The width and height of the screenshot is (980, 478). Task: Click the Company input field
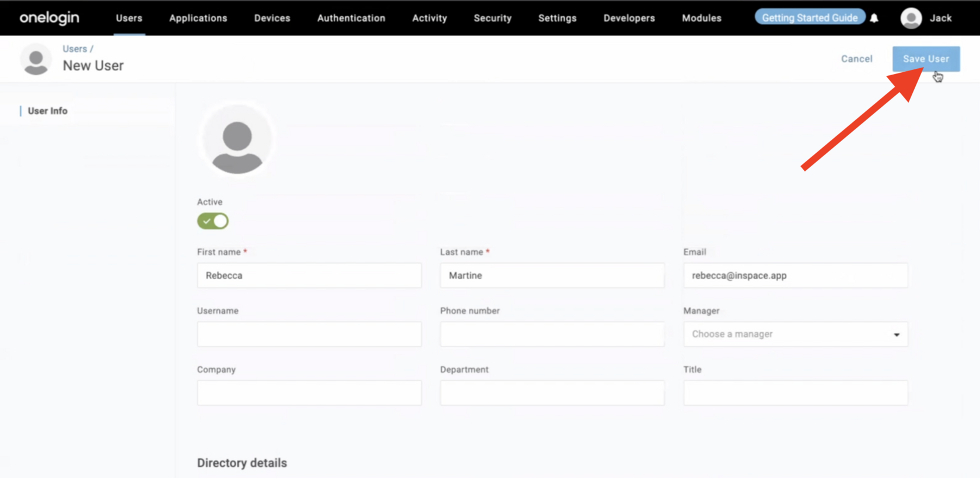click(309, 393)
